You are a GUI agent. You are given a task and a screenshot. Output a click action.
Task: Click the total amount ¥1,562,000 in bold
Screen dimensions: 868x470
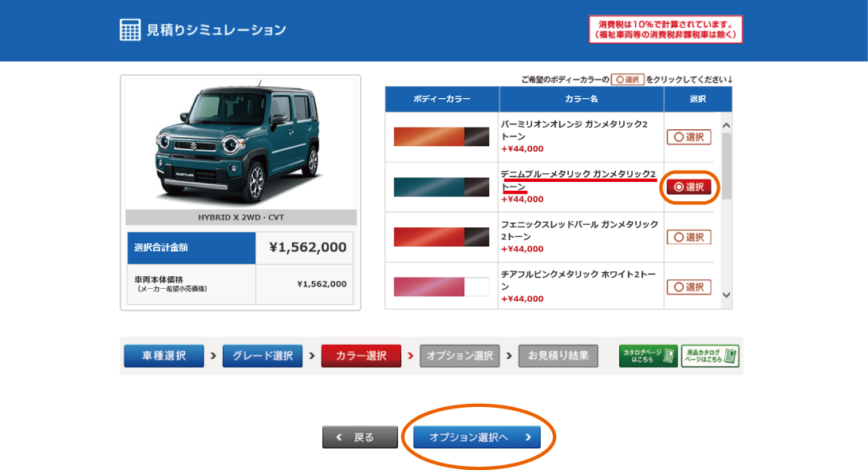(308, 247)
